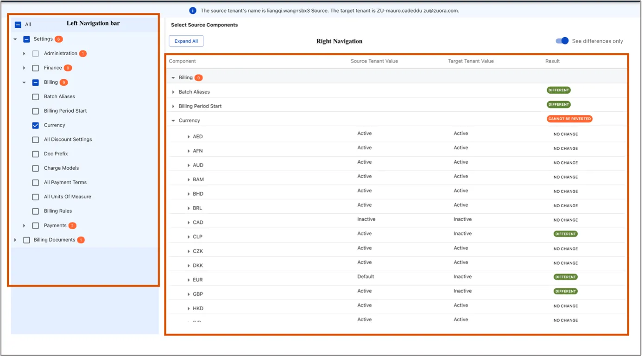This screenshot has width=644, height=357.
Task: Expand the CAD currency row arrow
Action: (x=189, y=223)
